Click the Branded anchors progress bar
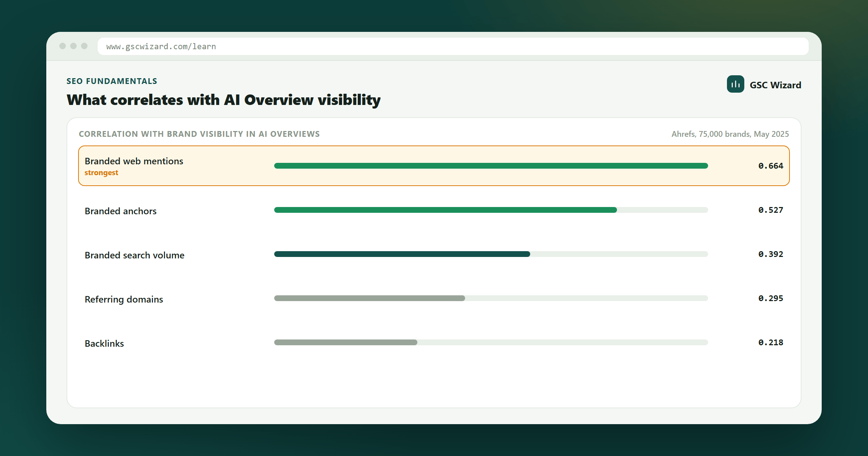868x456 pixels. pos(491,210)
